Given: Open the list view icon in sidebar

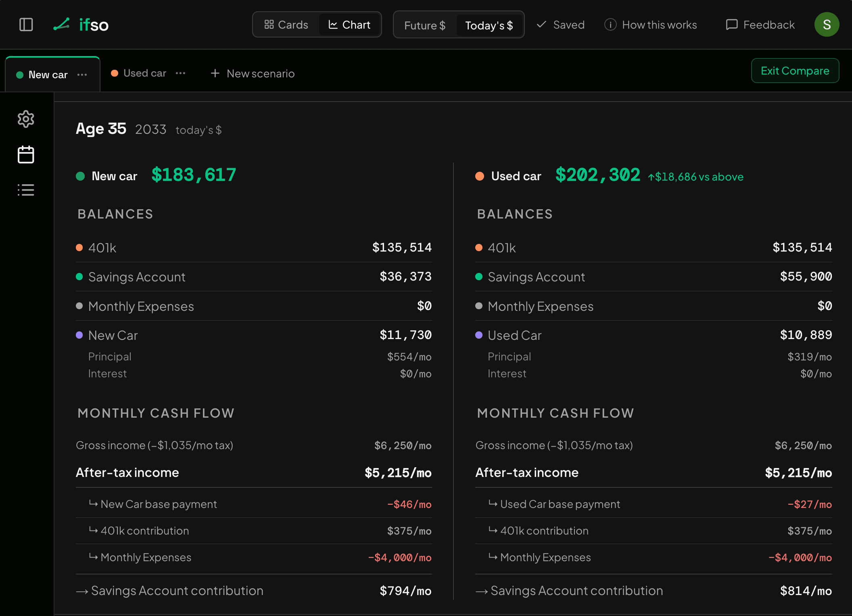Looking at the screenshot, I should (26, 190).
